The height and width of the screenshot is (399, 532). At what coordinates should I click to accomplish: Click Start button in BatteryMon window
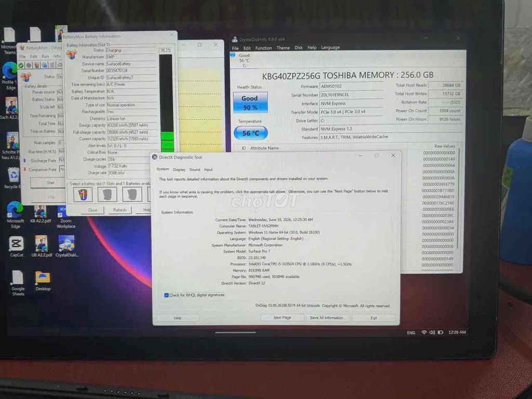47,182
